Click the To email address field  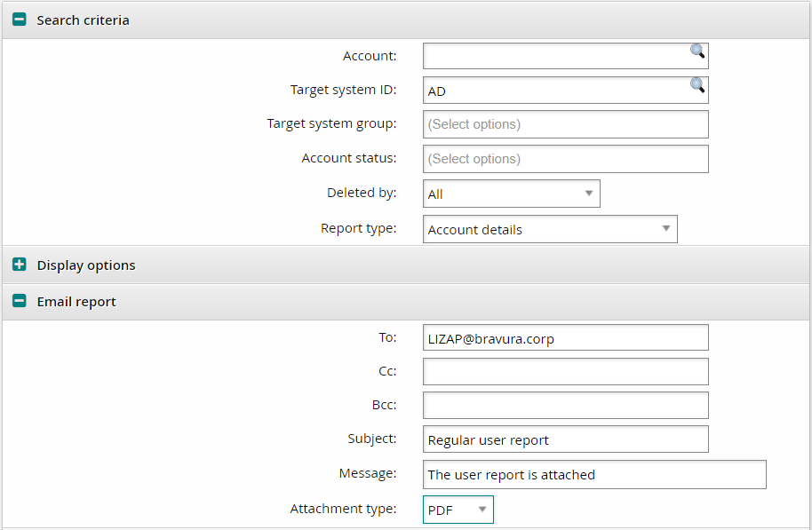565,338
